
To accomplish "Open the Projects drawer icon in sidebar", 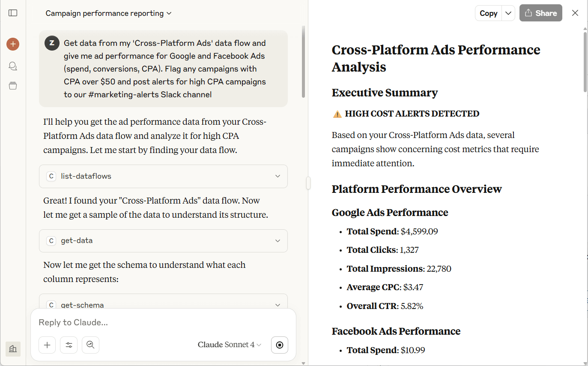I will tap(13, 86).
